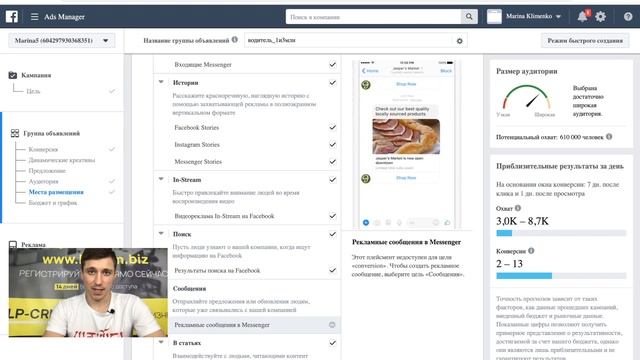
Task: Click the Marina Klimenko profile avatar
Action: coord(494,17)
